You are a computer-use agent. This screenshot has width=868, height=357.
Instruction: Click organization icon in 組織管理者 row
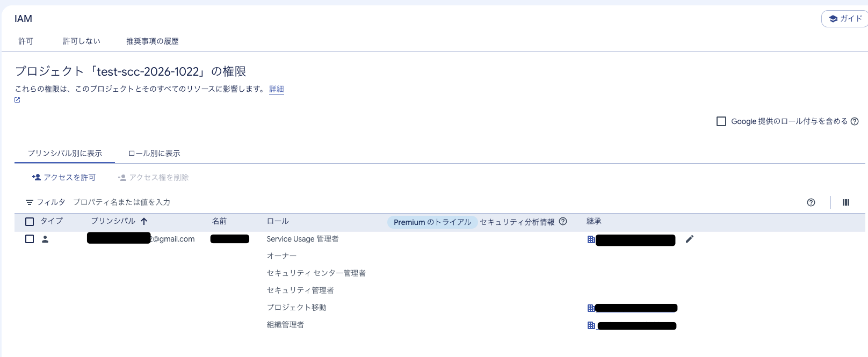click(591, 325)
